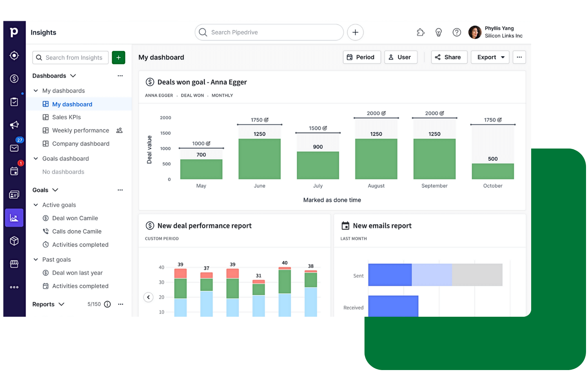Click the green add new plus button

tap(118, 58)
